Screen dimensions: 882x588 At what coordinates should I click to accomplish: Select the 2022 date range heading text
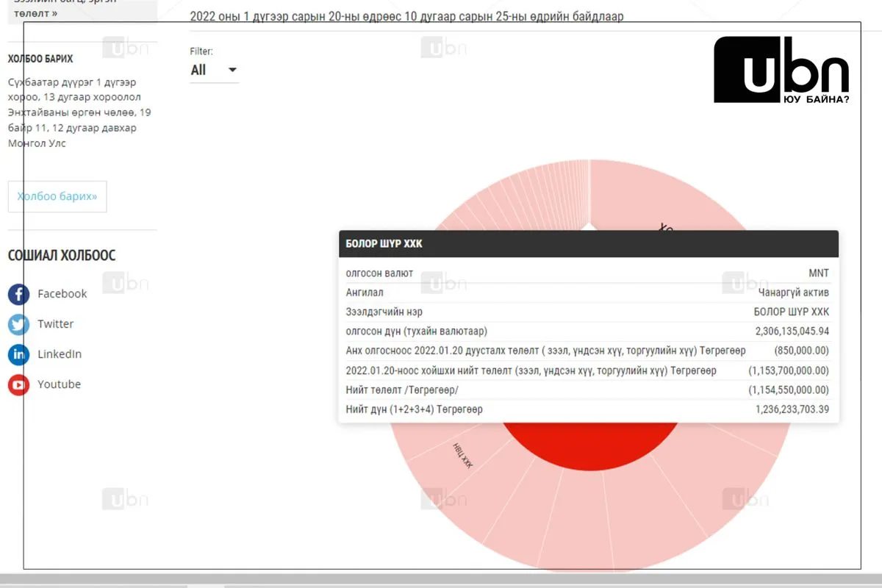(406, 16)
